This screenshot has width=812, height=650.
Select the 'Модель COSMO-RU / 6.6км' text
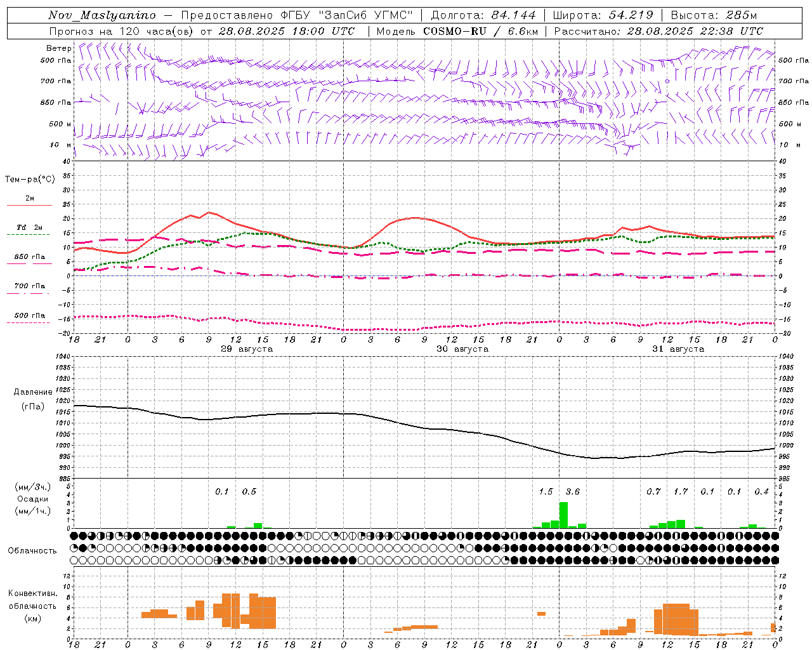[457, 31]
